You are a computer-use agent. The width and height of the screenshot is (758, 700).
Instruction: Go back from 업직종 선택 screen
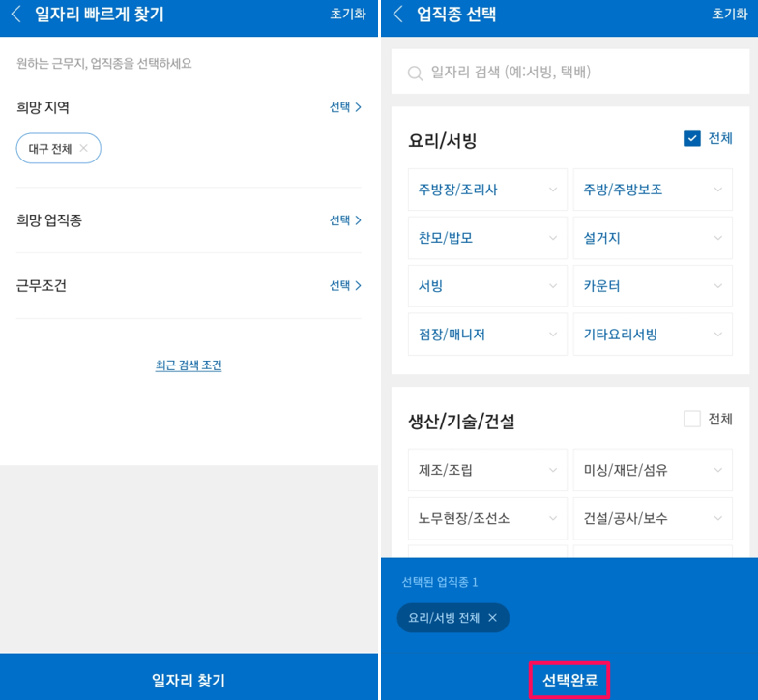[x=398, y=14]
